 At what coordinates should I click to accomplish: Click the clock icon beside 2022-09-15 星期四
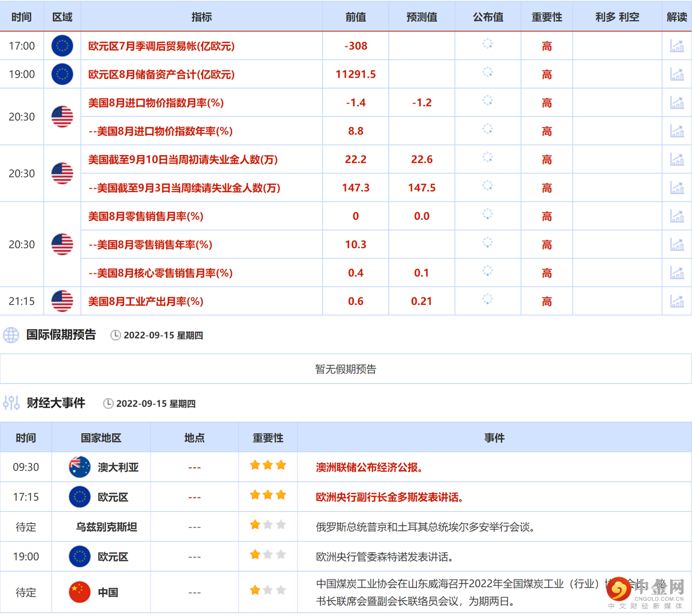pyautogui.click(x=115, y=335)
